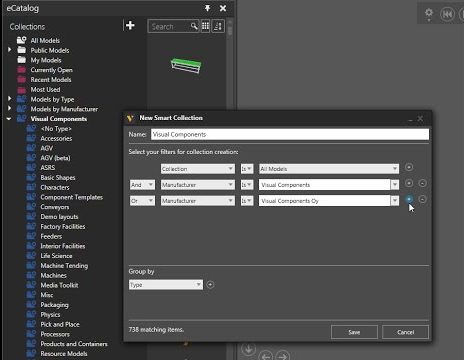Viewport: 464px width, 360px height.
Task: Select the Demo layouts sub-collection
Action: point(59,217)
